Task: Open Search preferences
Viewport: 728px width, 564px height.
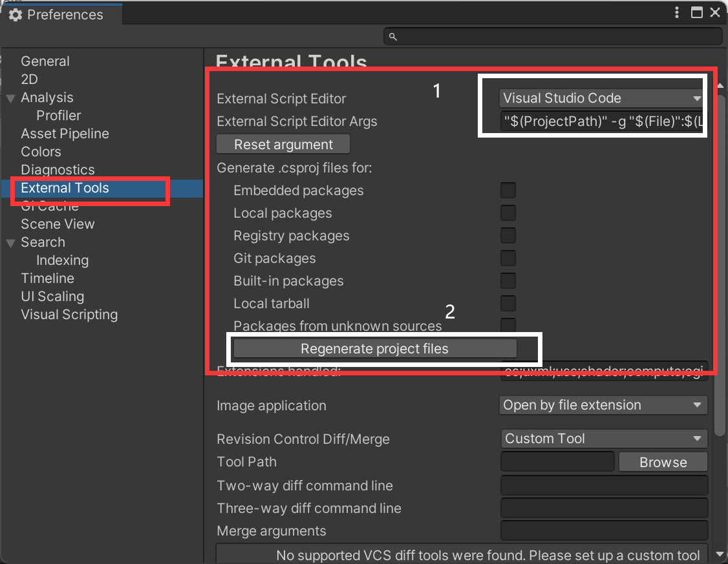Action: coord(43,242)
